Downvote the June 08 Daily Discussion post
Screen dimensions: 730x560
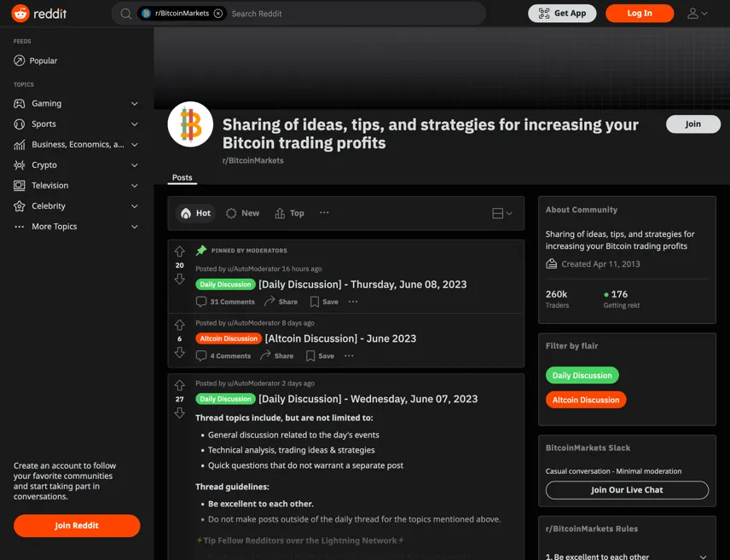pos(180,279)
